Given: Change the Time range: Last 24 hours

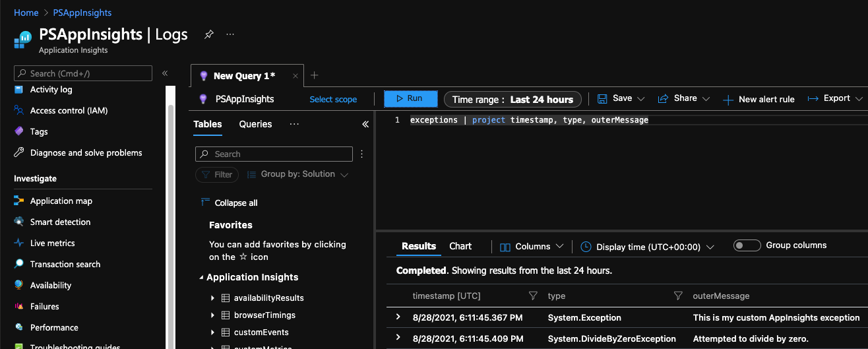Looking at the screenshot, I should pos(513,100).
